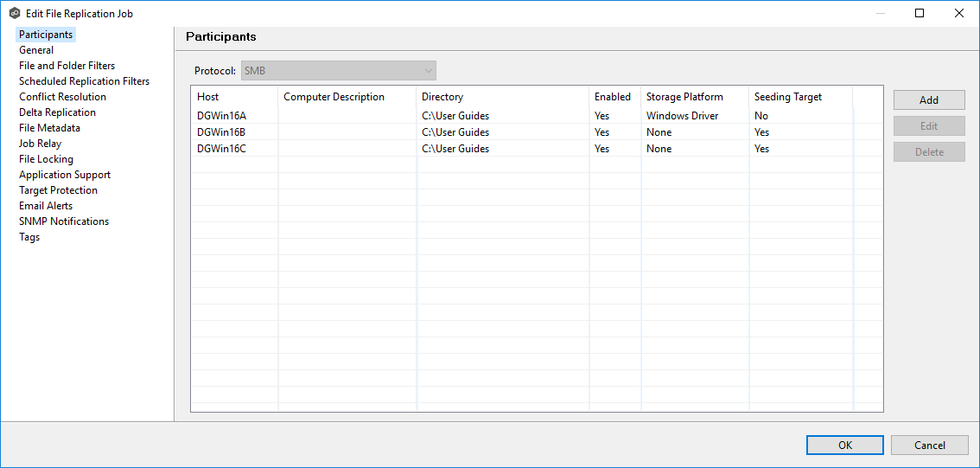980x468 pixels.
Task: Open Conflict Resolution settings
Action: pyautogui.click(x=62, y=97)
